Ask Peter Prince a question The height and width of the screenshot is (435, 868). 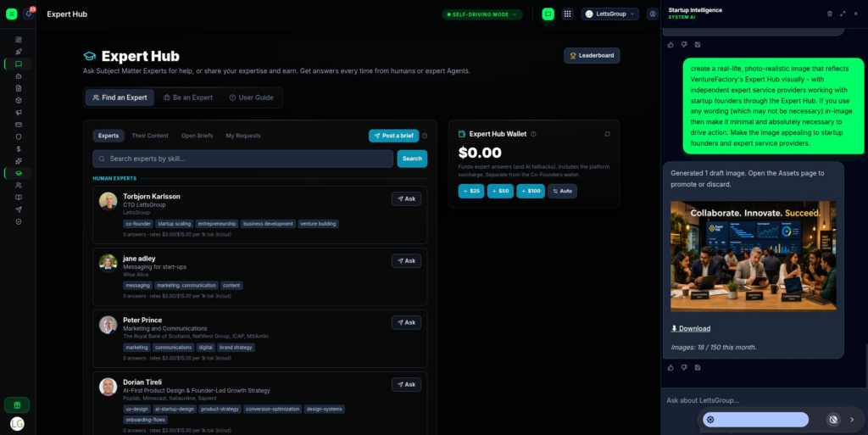[x=406, y=323]
